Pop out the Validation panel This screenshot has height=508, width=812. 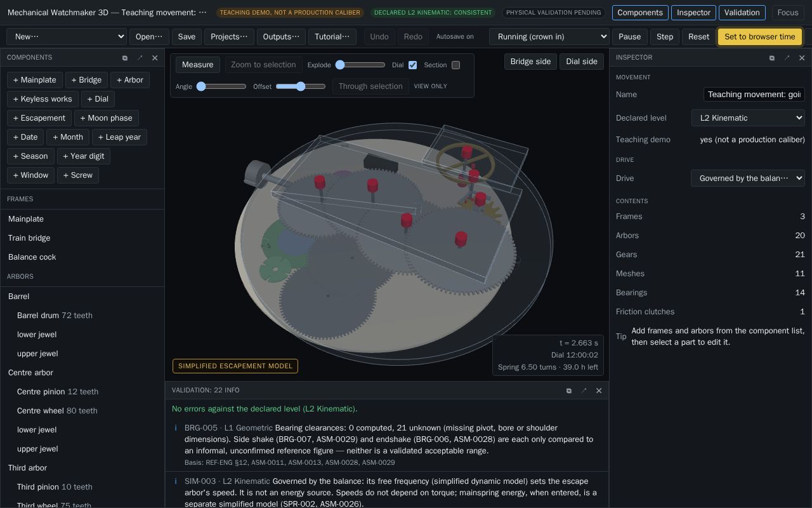pyautogui.click(x=569, y=391)
